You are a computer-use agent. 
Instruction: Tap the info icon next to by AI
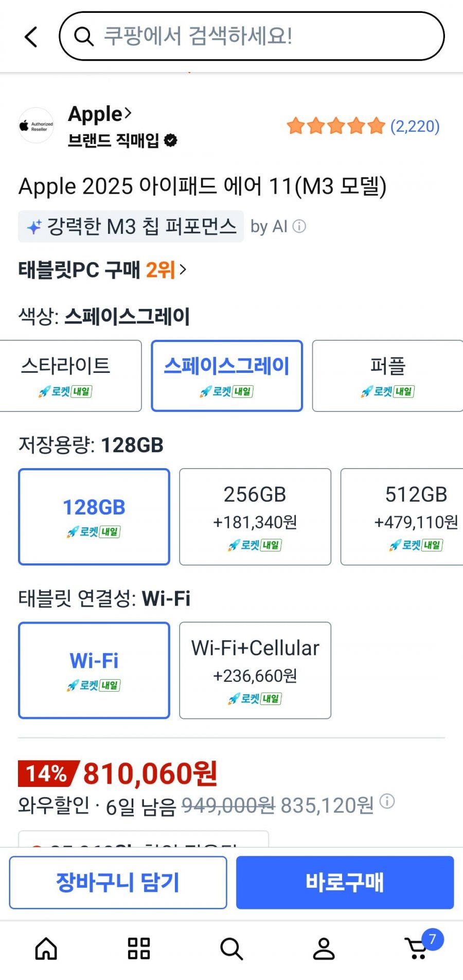click(x=299, y=227)
